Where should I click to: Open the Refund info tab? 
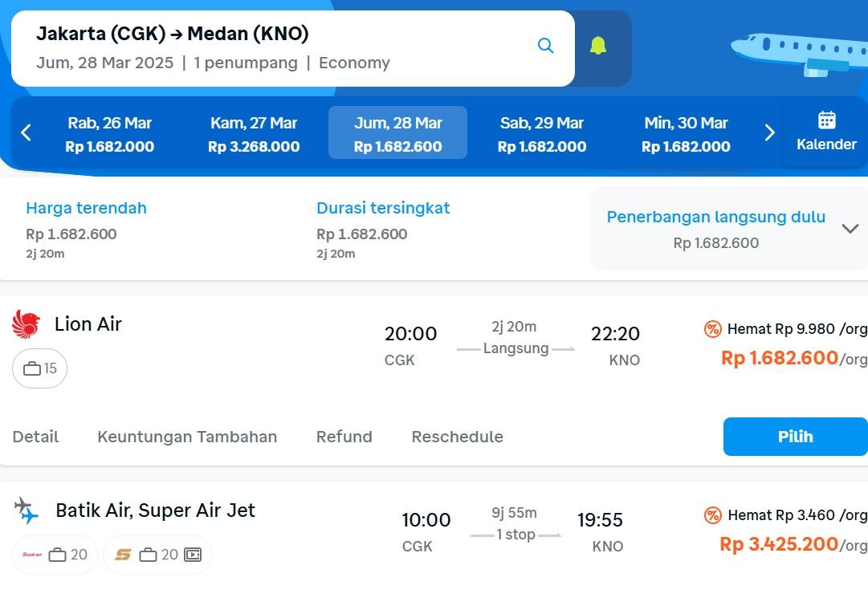344,437
